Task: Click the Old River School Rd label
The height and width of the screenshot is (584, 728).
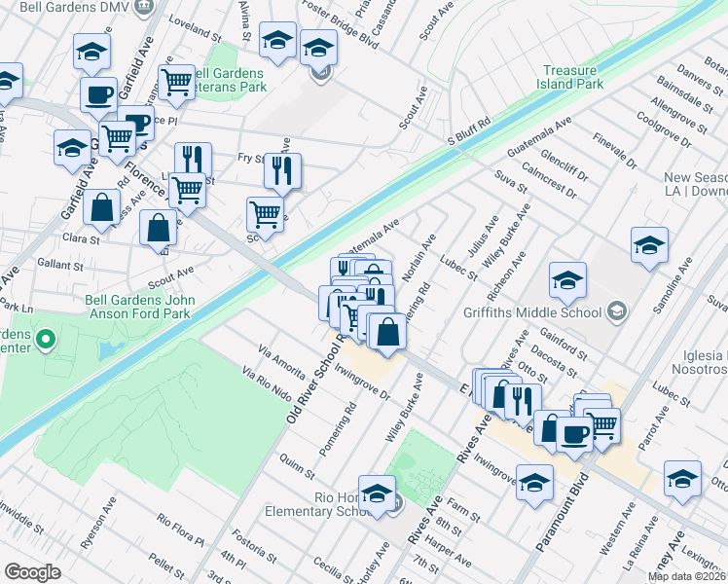Action: (315, 378)
